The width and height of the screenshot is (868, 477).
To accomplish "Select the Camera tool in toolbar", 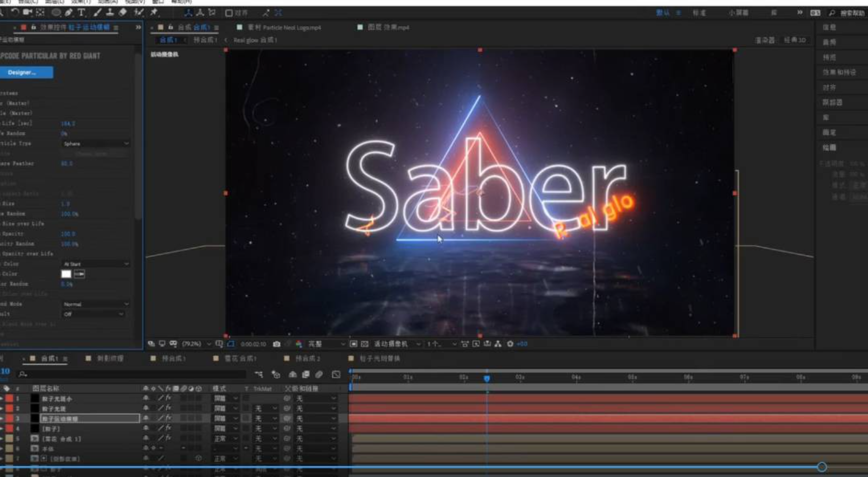I will point(28,12).
